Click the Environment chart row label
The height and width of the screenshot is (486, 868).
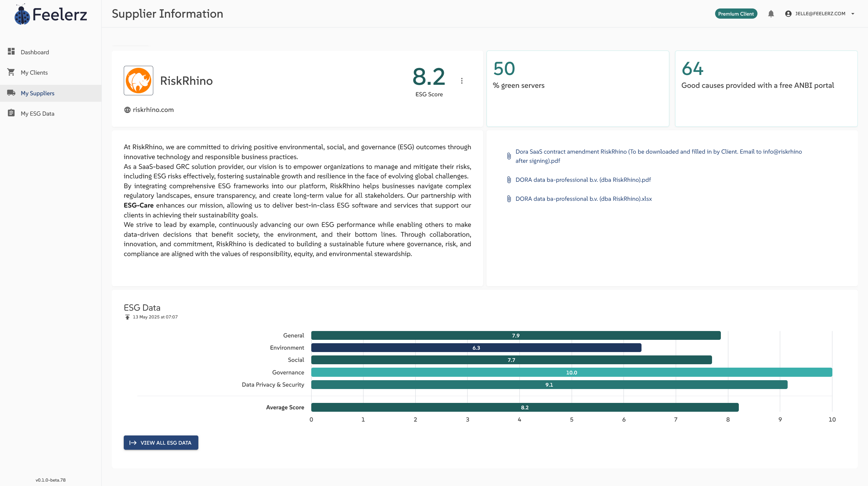click(x=287, y=348)
